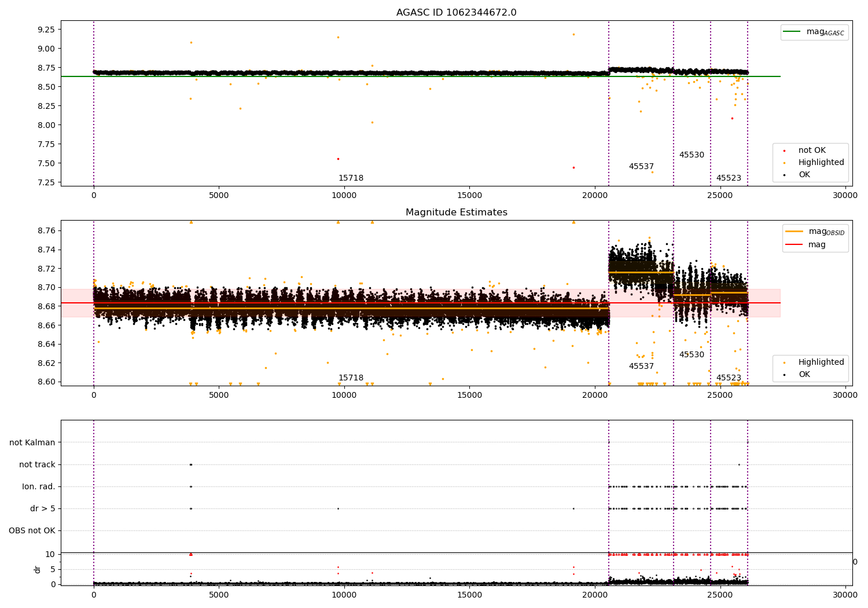Image resolution: width=868 pixels, height=608 pixels.
Task: Click the 'dr > 5' row label
Action: click(x=43, y=509)
